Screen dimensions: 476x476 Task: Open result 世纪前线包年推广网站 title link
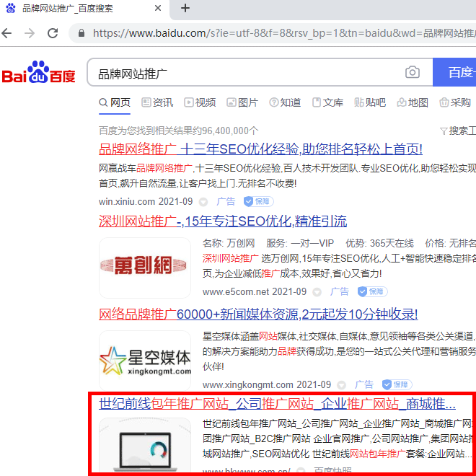(x=277, y=404)
